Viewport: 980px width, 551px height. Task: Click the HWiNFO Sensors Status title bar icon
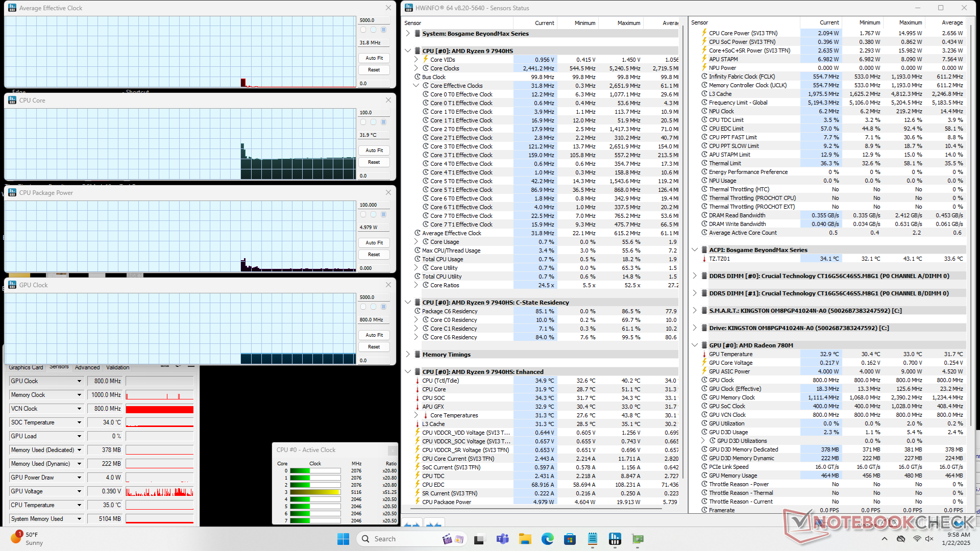pyautogui.click(x=408, y=8)
